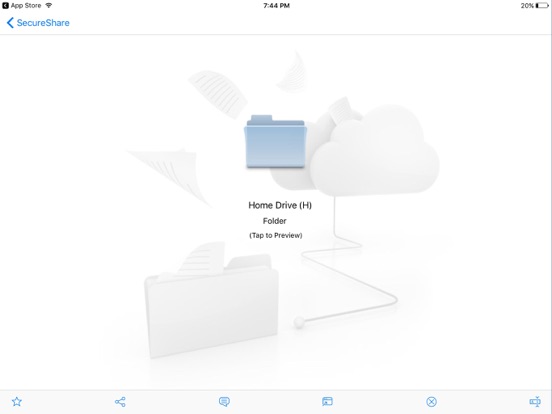Tap the battery indicator in status bar
Viewport: 552px width, 414px height.
[542, 5]
